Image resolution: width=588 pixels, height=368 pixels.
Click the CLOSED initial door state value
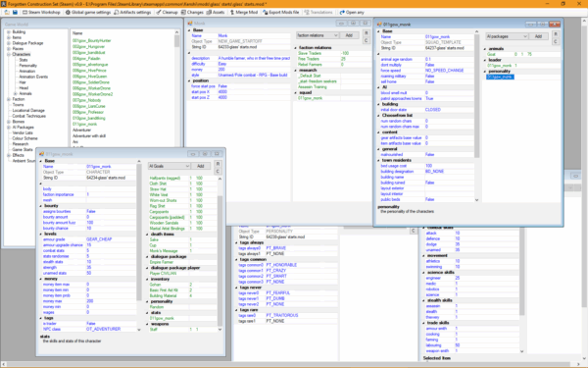pos(433,110)
